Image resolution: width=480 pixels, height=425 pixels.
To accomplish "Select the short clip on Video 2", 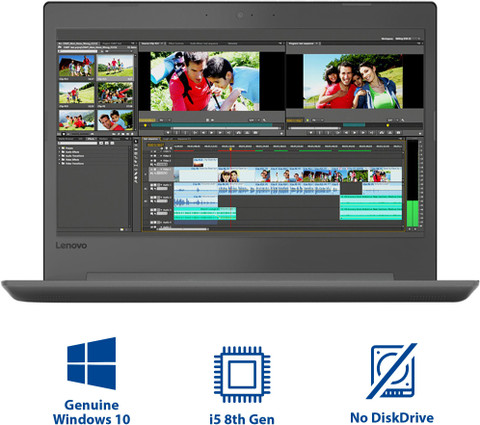I will click(x=205, y=162).
